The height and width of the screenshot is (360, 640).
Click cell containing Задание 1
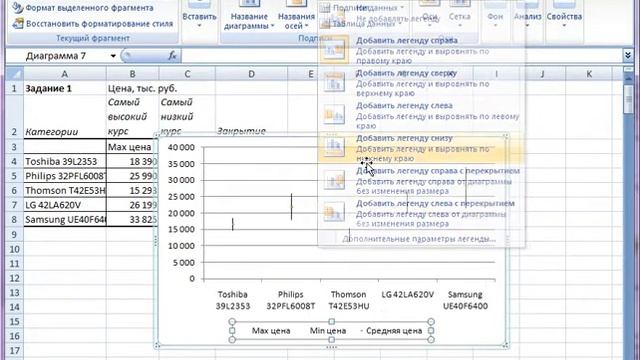64,88
